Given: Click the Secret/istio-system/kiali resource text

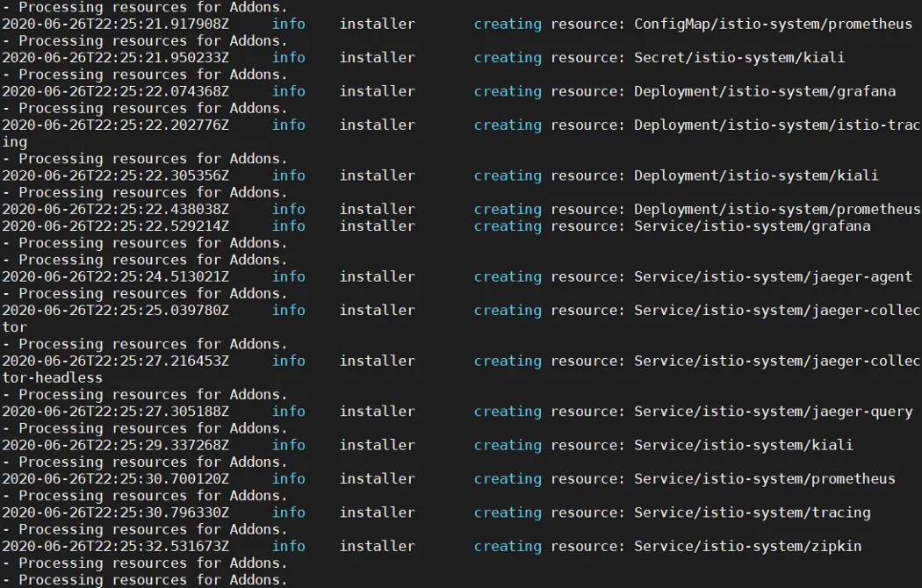Looking at the screenshot, I should [x=738, y=58].
